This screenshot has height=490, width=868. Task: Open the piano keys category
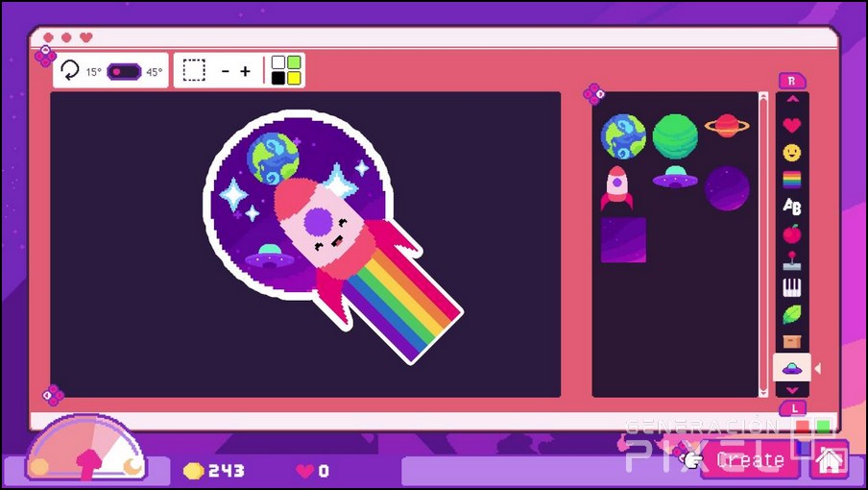tap(791, 287)
